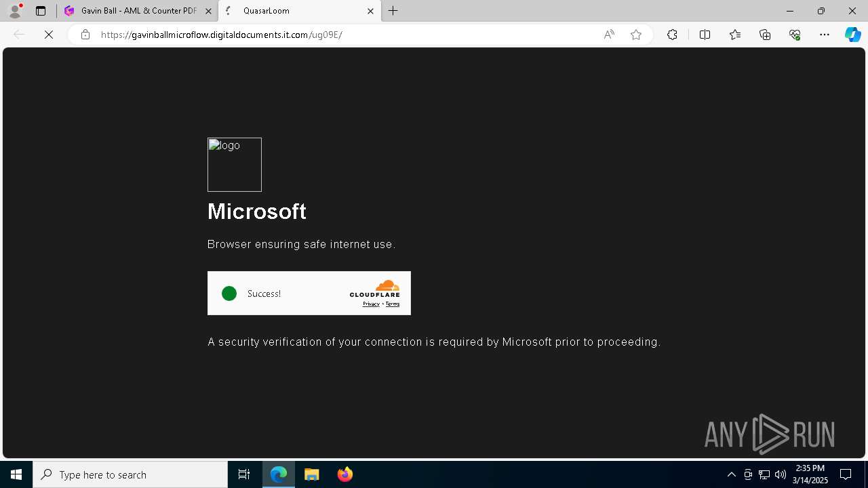Open the volume control
Image resolution: width=868 pixels, height=488 pixels.
(x=781, y=474)
